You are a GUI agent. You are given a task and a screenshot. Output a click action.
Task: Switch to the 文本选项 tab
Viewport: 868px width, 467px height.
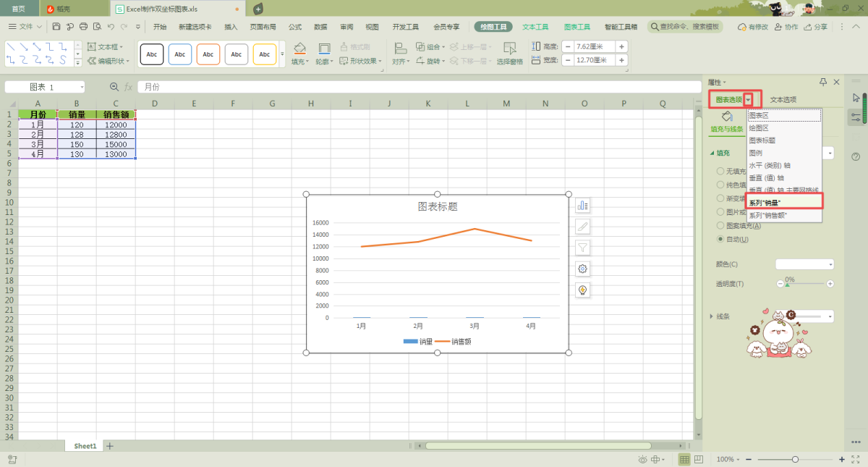[x=783, y=99]
